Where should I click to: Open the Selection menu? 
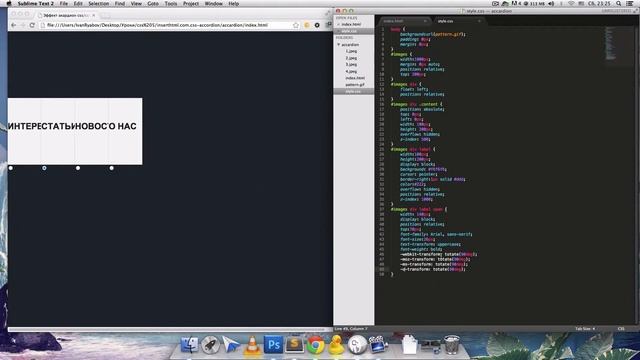point(99,3)
